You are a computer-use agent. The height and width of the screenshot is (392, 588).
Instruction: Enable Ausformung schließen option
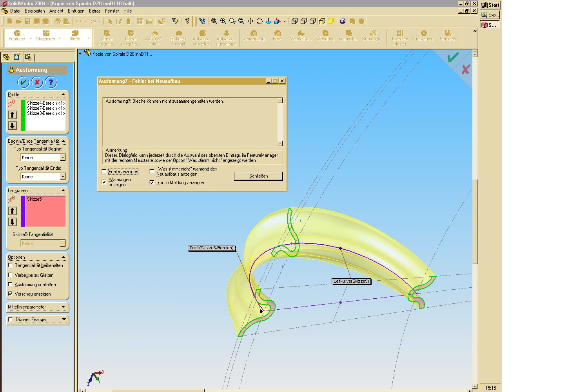[11, 285]
